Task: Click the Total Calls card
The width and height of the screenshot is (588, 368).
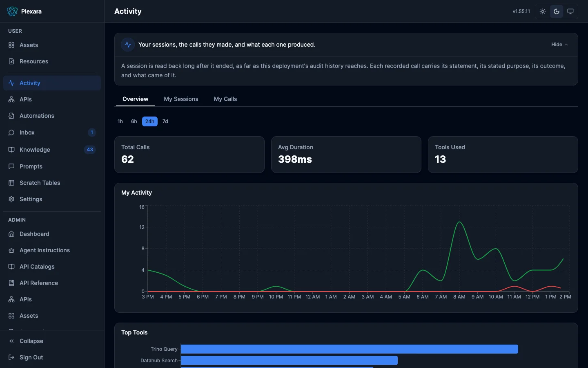Action: 189,155
